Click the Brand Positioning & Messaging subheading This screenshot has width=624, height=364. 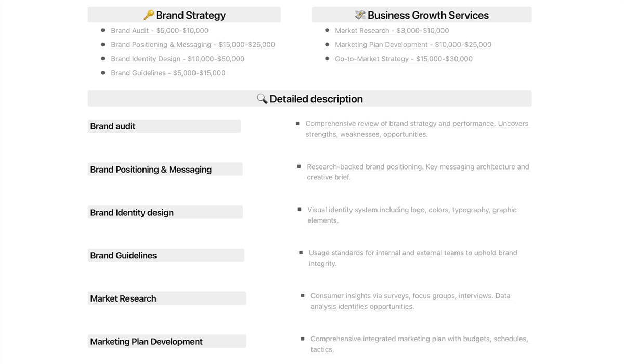(165, 169)
